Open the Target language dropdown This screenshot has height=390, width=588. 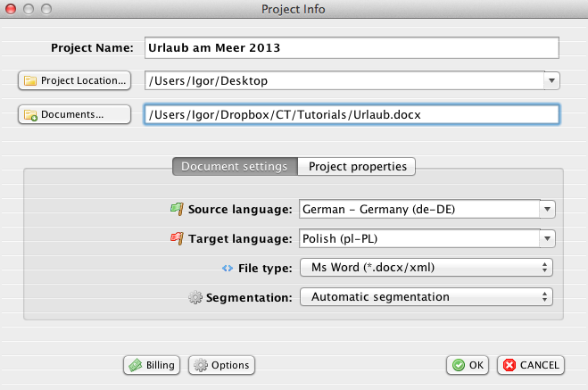[x=547, y=238]
